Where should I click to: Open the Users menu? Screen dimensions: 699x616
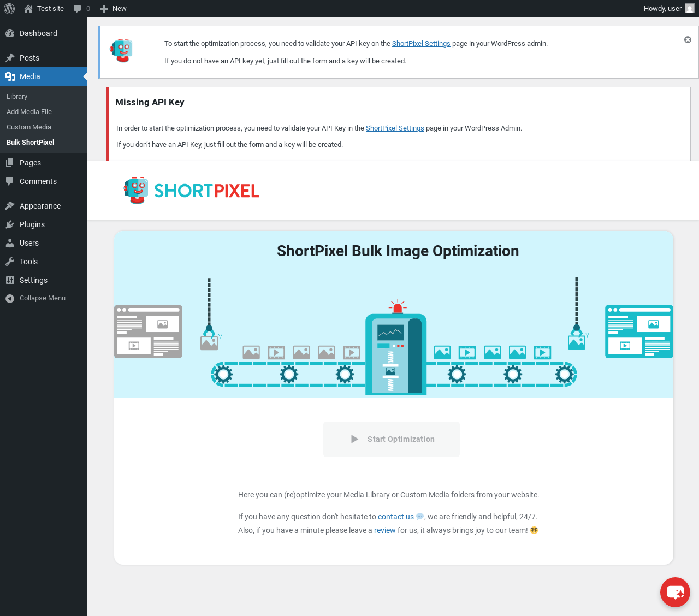[44, 243]
